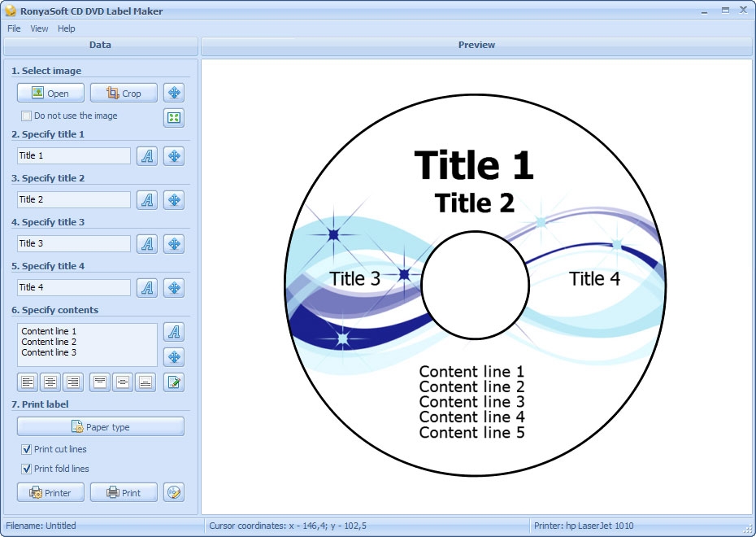Open the Paper type settings
The height and width of the screenshot is (537, 756).
pos(101,426)
